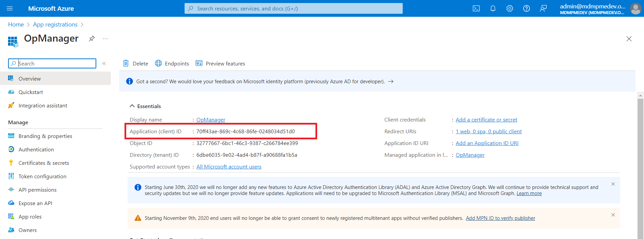
Task: Select Overview in the sidebar
Action: [x=55, y=79]
